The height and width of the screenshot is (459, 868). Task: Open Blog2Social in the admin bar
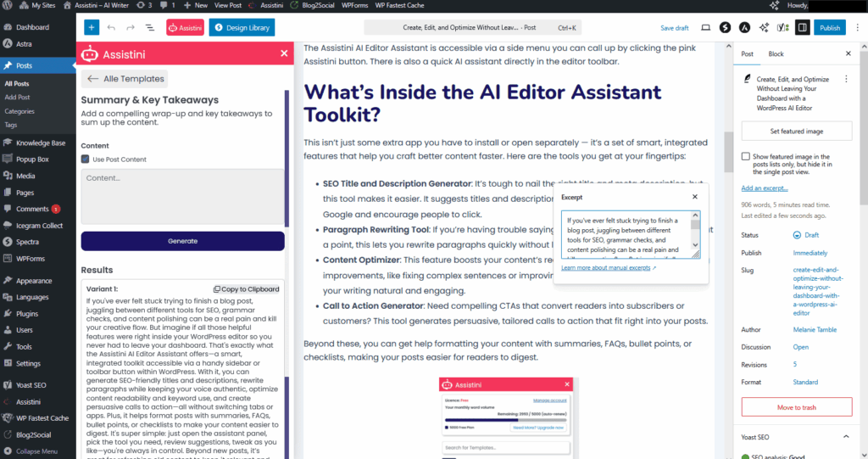point(312,5)
